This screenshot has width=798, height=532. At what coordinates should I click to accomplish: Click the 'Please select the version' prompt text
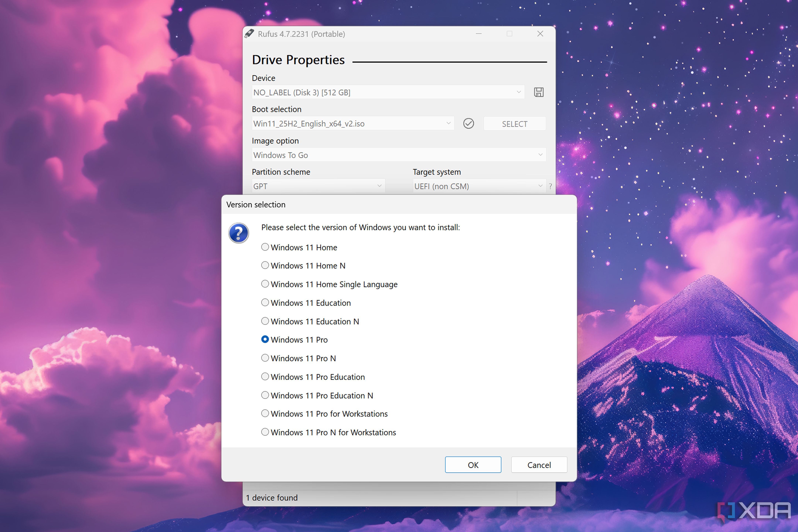pos(360,227)
